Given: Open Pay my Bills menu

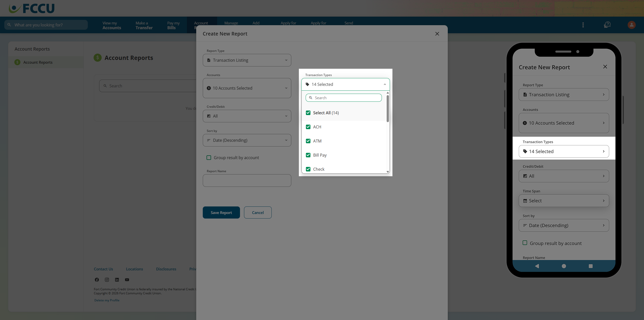Looking at the screenshot, I should coord(173,25).
